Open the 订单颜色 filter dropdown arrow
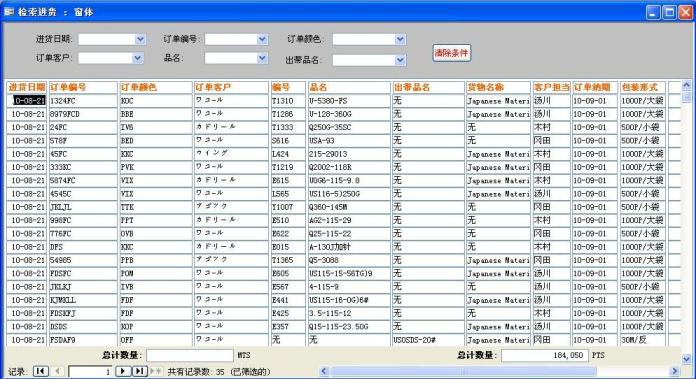Viewport: 696px width, 379px height. click(400, 39)
